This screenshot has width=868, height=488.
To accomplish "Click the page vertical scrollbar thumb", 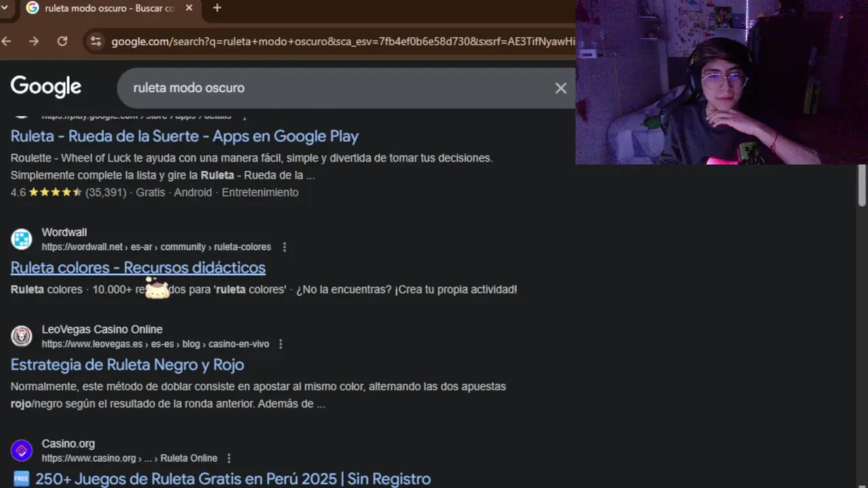I will pos(862,185).
